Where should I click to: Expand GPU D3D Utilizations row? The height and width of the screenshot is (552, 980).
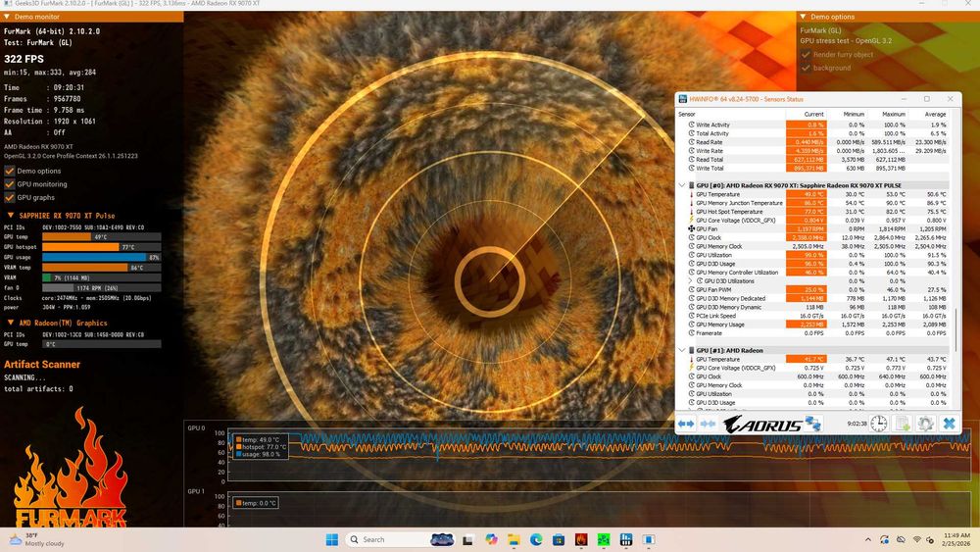tap(691, 281)
